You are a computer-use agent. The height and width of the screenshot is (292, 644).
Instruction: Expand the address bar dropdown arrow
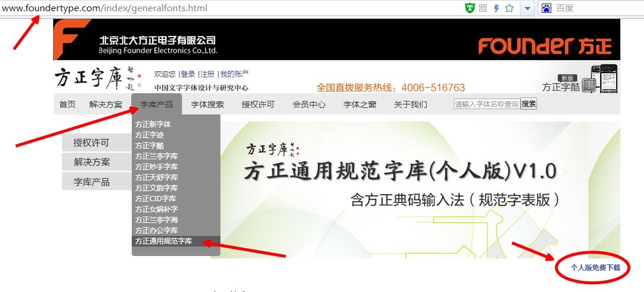pyautogui.click(x=527, y=8)
